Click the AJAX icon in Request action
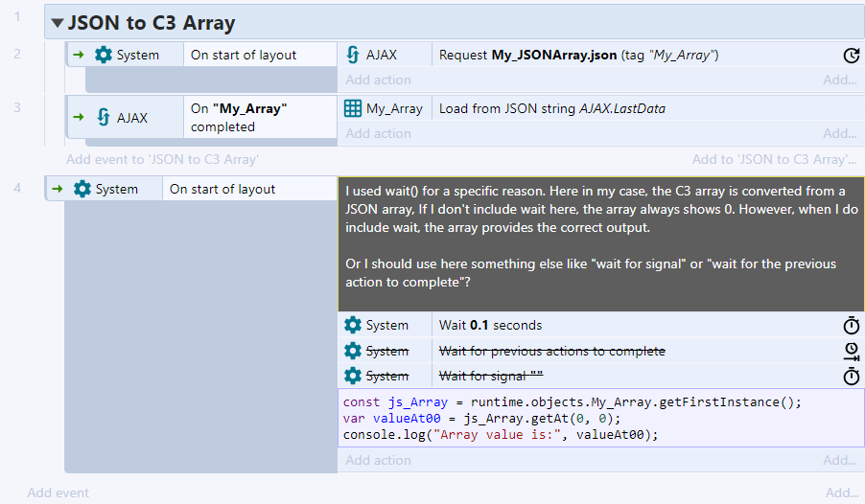 point(353,55)
